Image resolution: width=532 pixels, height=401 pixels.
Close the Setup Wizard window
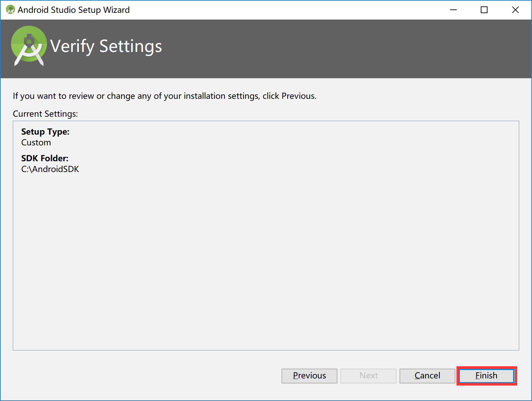point(515,10)
